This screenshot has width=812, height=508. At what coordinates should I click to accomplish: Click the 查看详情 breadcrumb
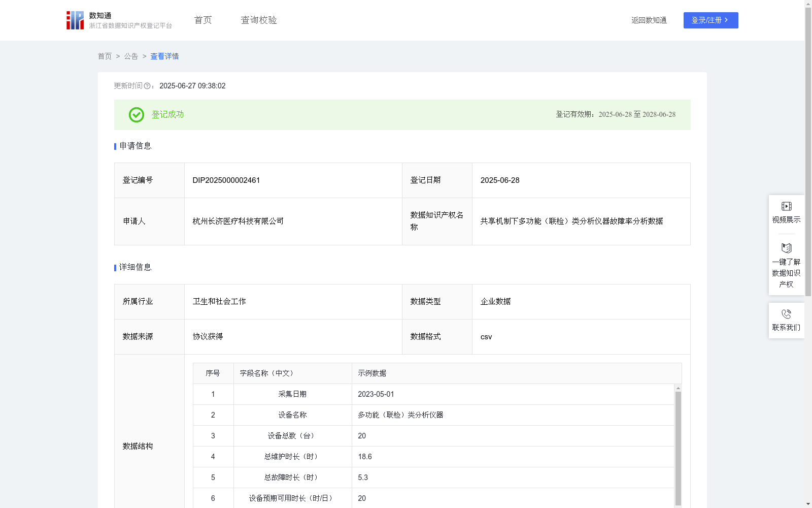(164, 56)
